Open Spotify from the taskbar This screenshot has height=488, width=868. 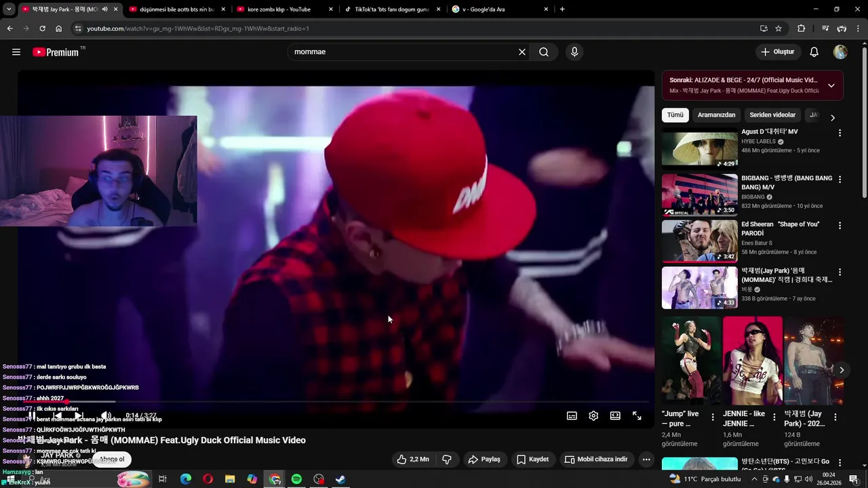(x=296, y=479)
